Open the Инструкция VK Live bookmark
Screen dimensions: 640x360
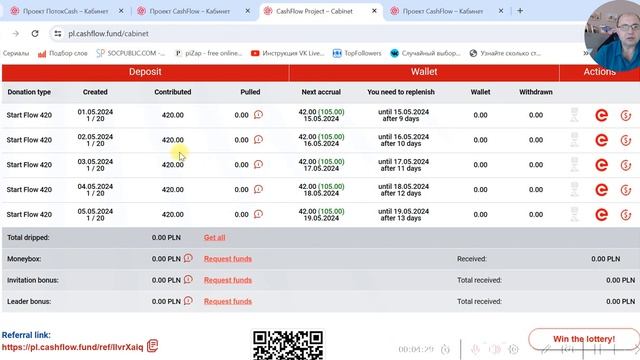click(x=288, y=53)
